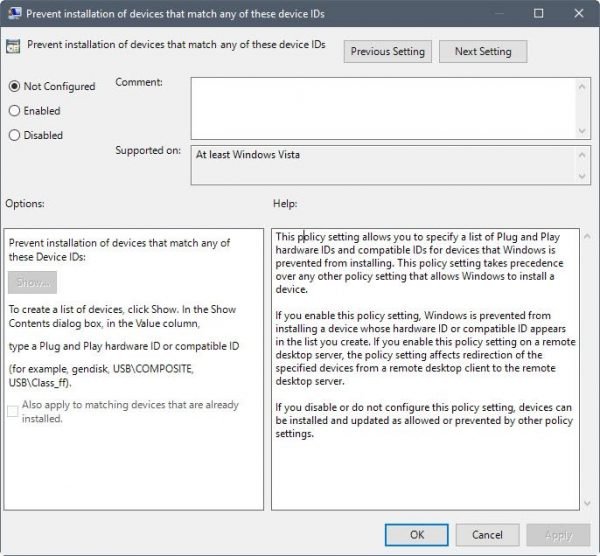Viewport: 600px width, 556px height.
Task: Click the policy setting icon beside the heading
Action: click(13, 46)
